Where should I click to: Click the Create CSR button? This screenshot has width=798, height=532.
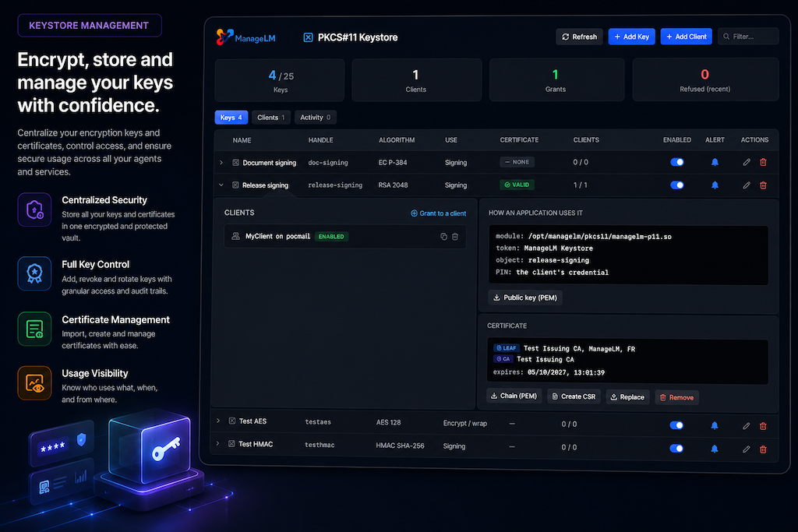pos(574,396)
